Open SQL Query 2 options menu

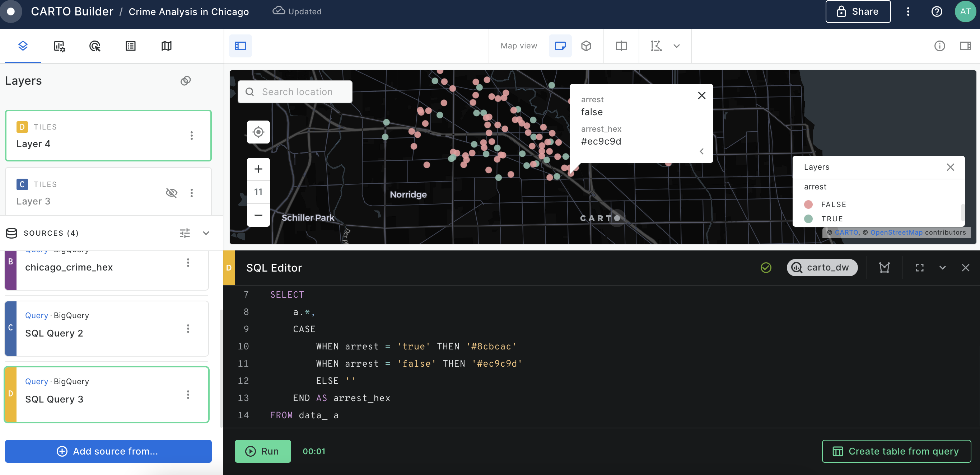(188, 329)
